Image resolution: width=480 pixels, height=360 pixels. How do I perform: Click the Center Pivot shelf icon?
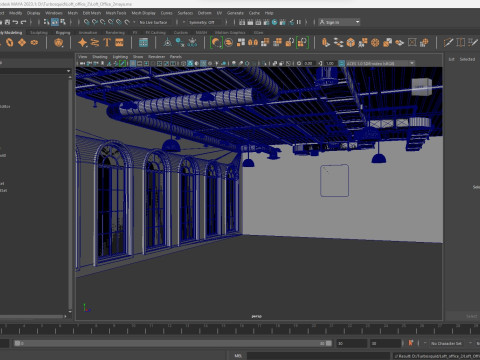[x=168, y=43]
